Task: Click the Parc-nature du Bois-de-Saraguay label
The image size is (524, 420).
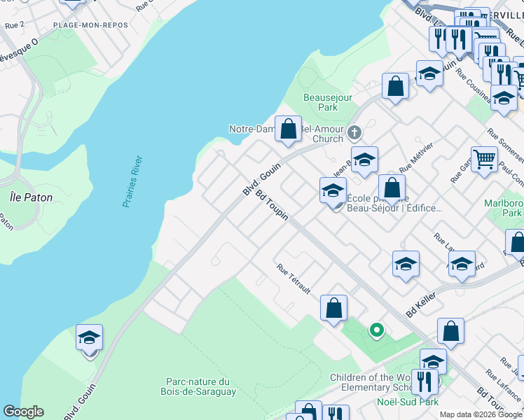Action: click(198, 386)
